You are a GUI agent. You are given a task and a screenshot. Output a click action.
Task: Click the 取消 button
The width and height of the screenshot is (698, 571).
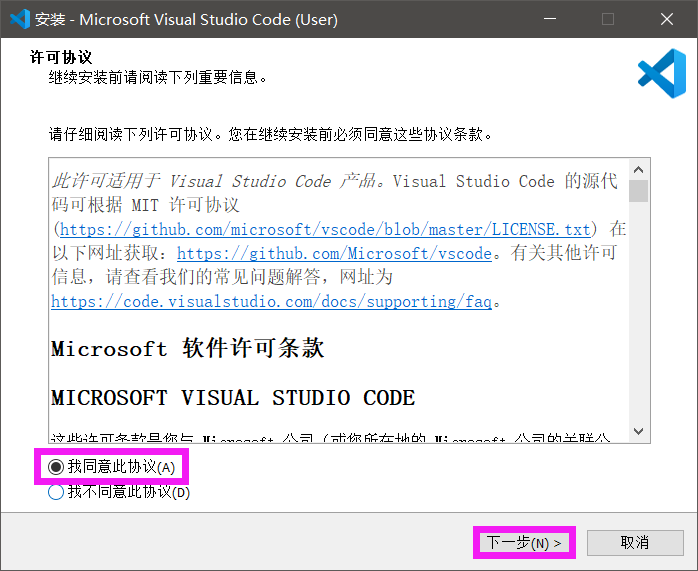point(635,543)
